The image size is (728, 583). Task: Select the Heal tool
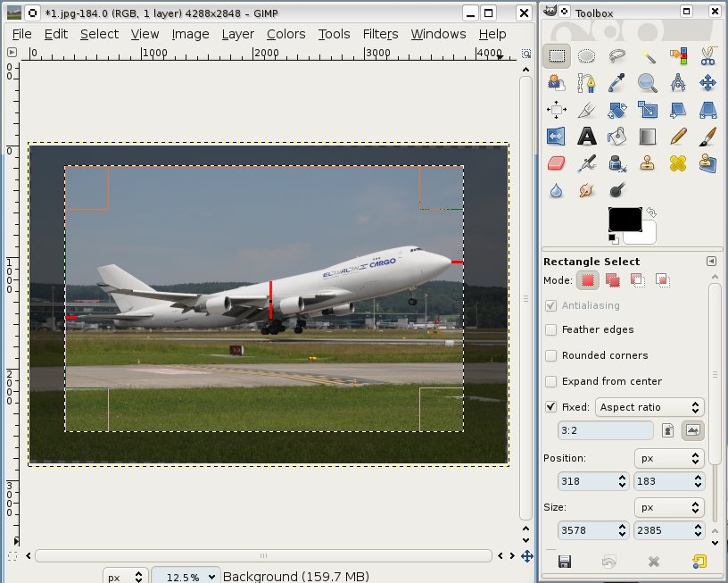(x=678, y=163)
